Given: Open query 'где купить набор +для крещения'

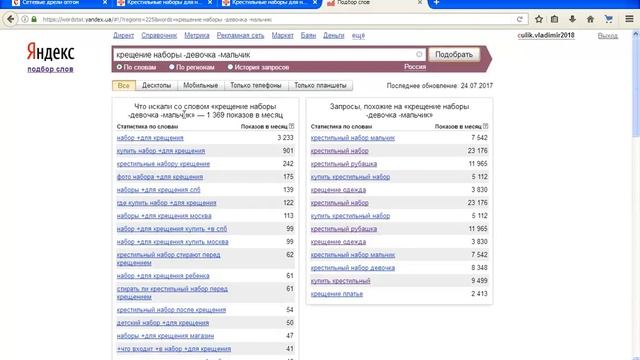Looking at the screenshot, I should [x=167, y=203].
